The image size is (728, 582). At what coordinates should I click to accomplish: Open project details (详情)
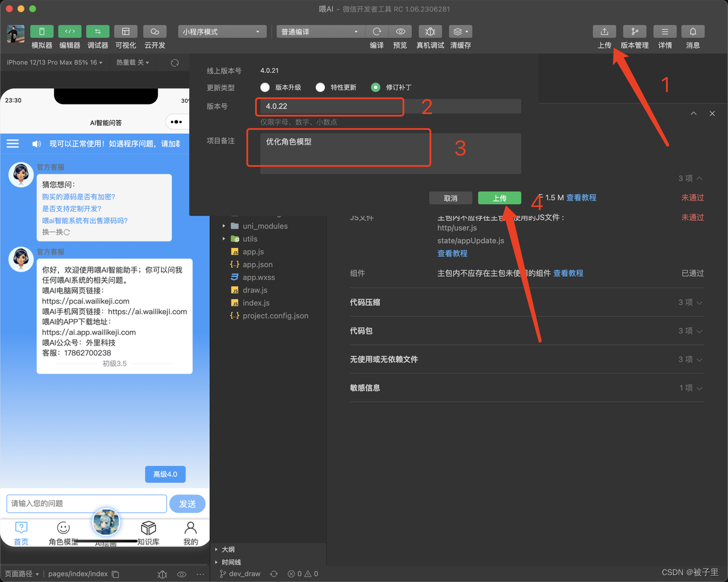(665, 32)
